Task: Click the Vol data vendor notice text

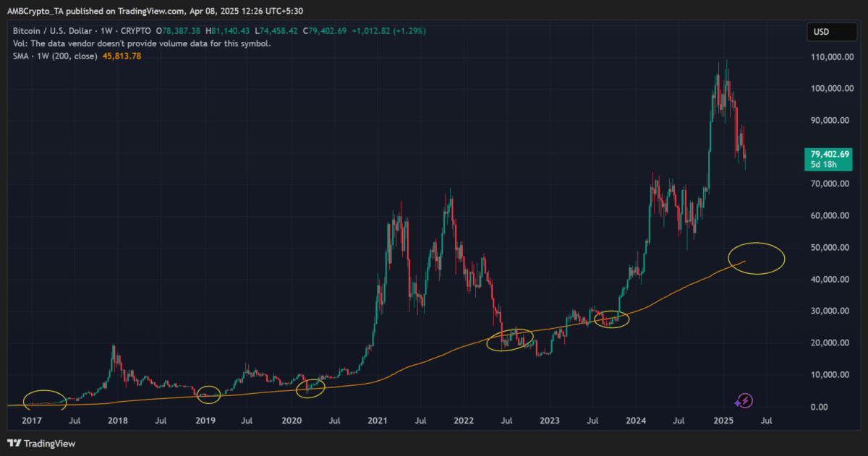Action: (x=142, y=43)
